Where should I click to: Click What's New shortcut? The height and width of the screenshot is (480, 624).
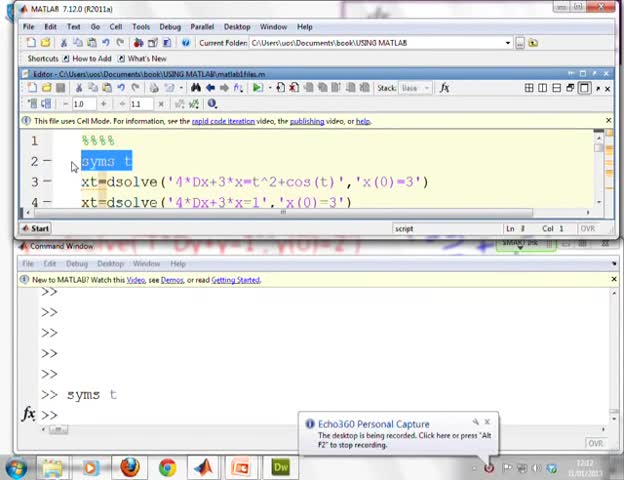click(x=142, y=59)
